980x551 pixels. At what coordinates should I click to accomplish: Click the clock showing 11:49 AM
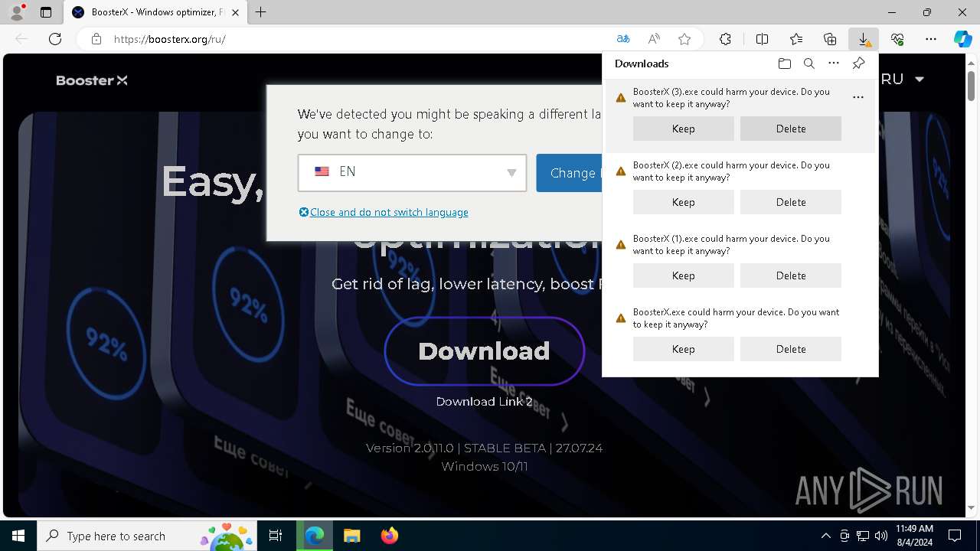point(914,536)
